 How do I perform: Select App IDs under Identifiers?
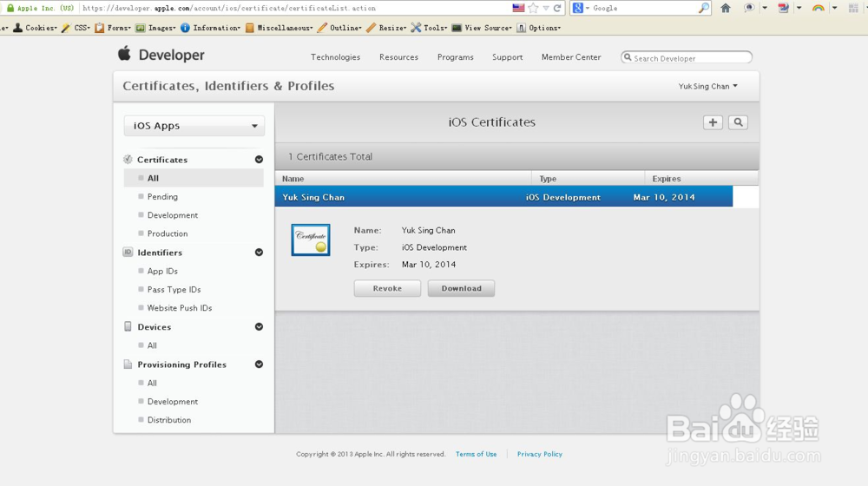click(162, 272)
